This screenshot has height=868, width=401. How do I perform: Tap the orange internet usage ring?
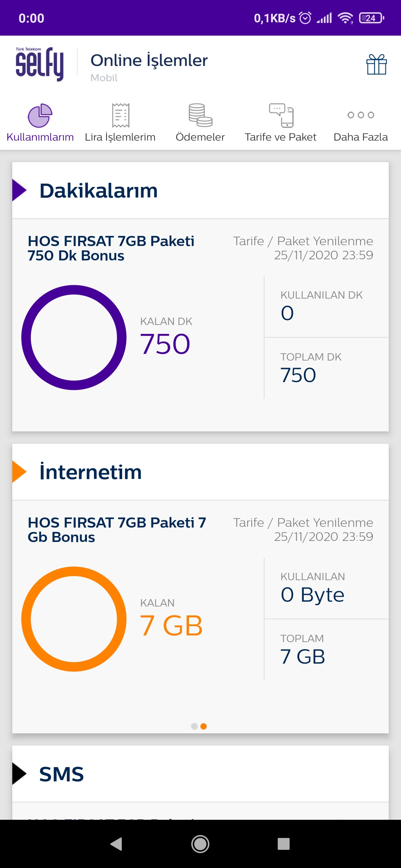74,619
